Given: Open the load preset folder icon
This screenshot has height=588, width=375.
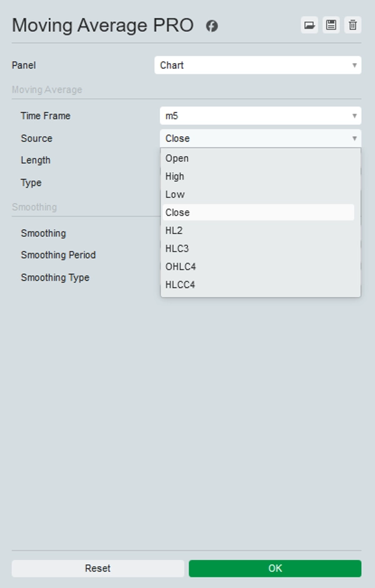Looking at the screenshot, I should tap(309, 26).
